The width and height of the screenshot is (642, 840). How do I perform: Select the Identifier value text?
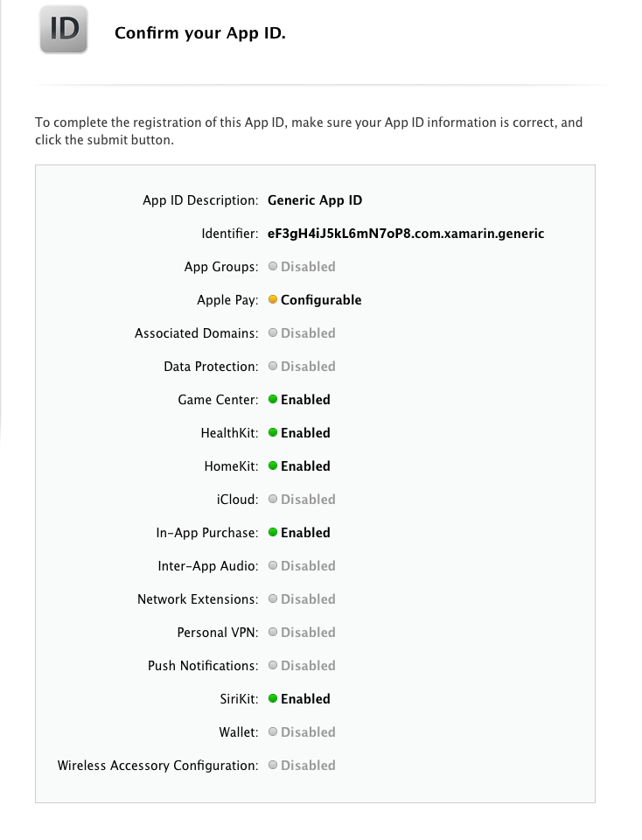pos(406,234)
